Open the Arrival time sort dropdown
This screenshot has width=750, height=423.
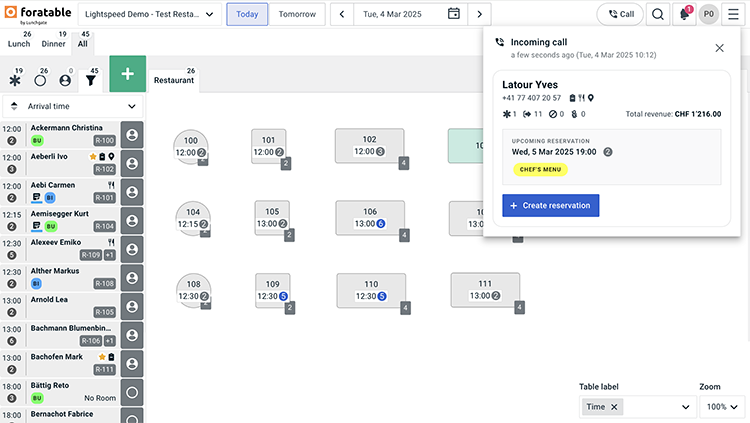pyautogui.click(x=72, y=106)
